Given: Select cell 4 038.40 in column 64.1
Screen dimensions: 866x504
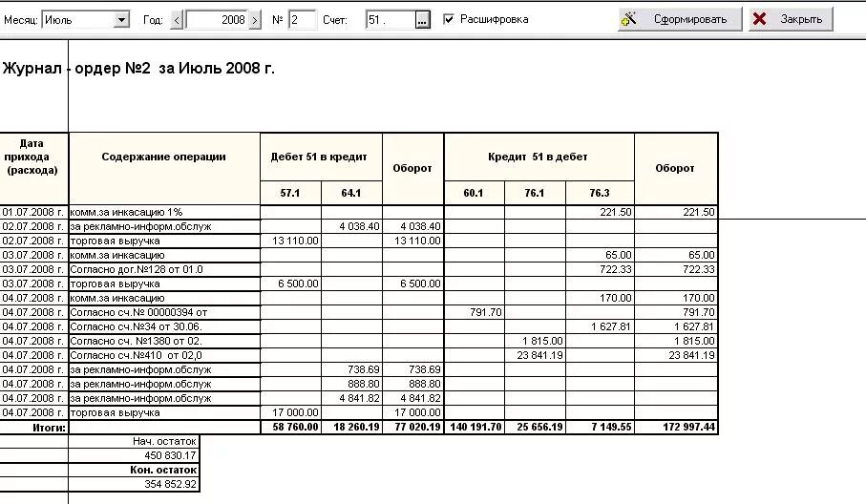Looking at the screenshot, I should pos(351,226).
